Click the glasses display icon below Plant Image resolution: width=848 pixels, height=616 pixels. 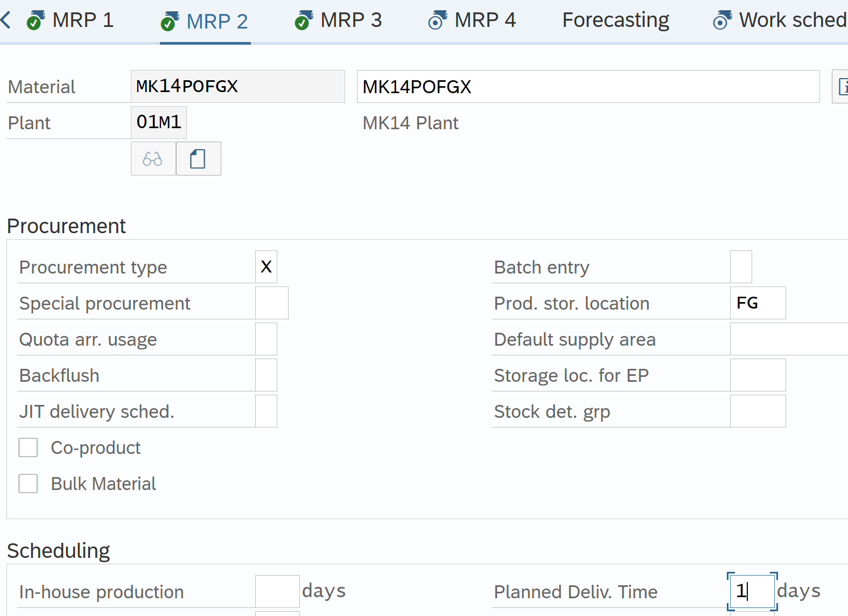(x=153, y=159)
